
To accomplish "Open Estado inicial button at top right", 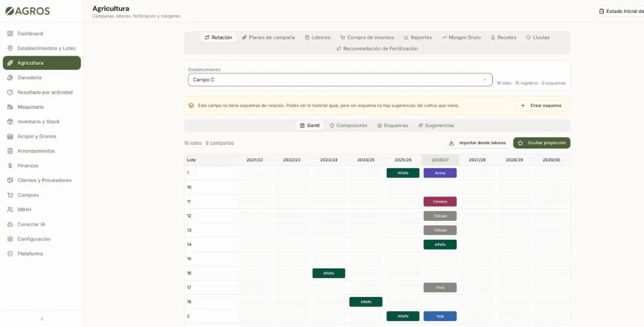I will (620, 11).
